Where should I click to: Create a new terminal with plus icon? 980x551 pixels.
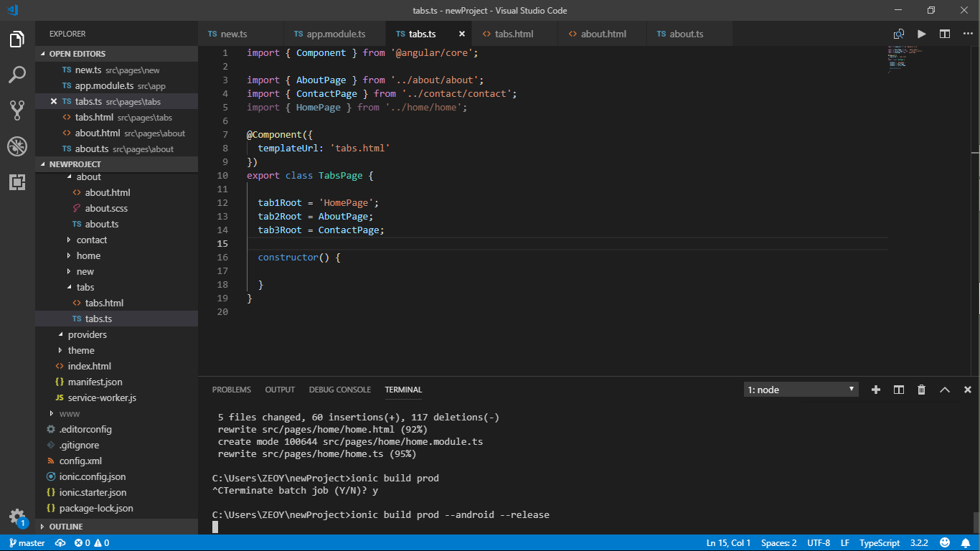point(875,390)
